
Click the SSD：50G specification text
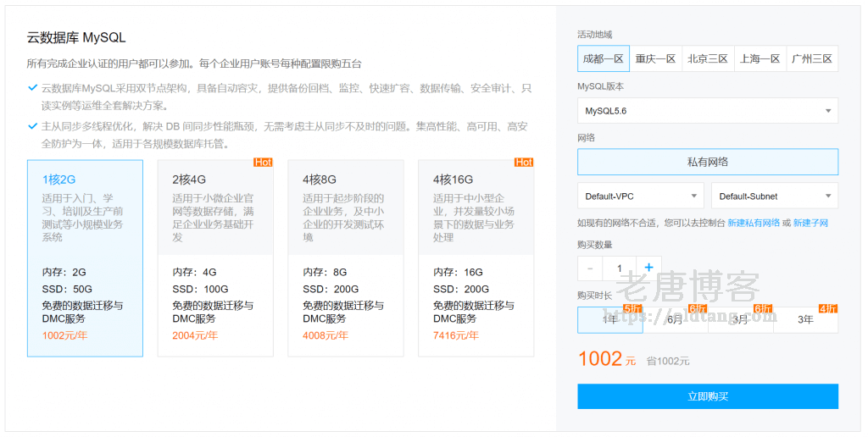[x=67, y=289]
